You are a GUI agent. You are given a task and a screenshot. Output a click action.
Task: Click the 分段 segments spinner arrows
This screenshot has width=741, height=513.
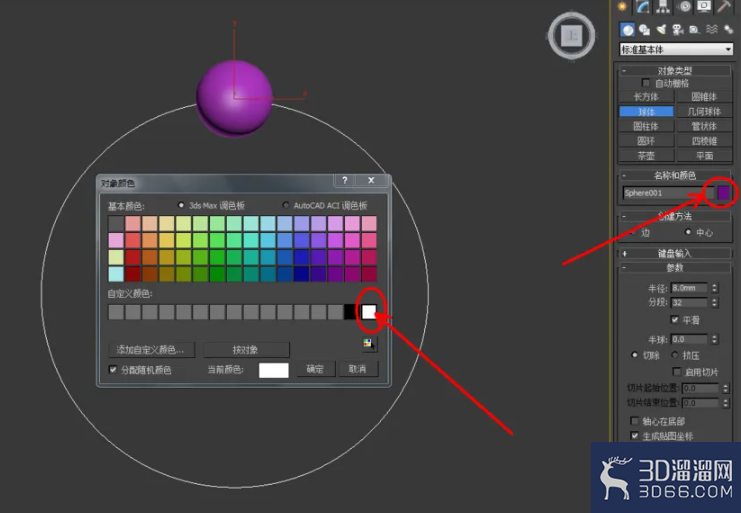(x=715, y=302)
